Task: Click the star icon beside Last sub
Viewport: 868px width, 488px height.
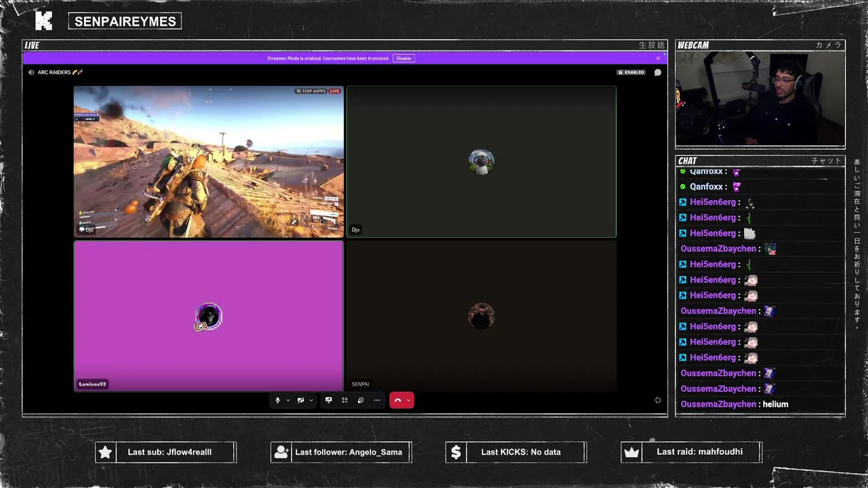Action: 105,452
